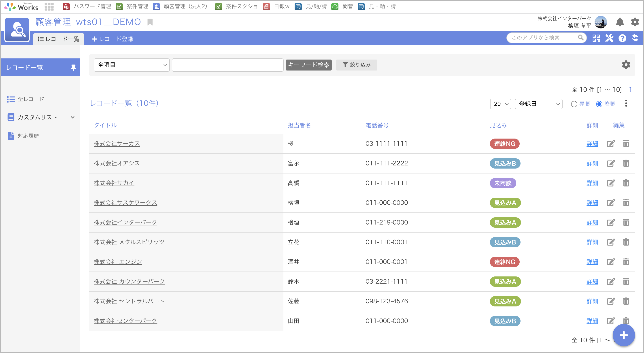Select the 降順 descending radio button

599,104
